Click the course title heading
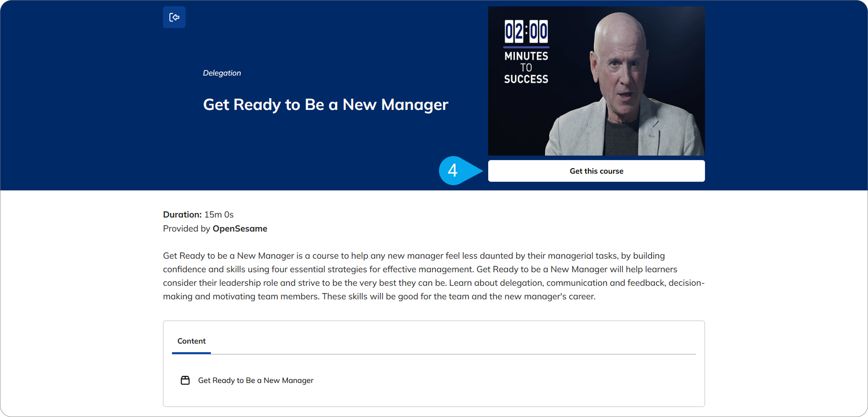The image size is (868, 417). click(325, 105)
